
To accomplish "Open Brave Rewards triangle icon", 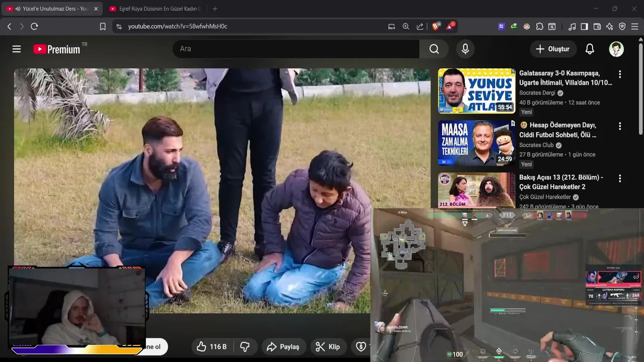I will click(x=450, y=26).
